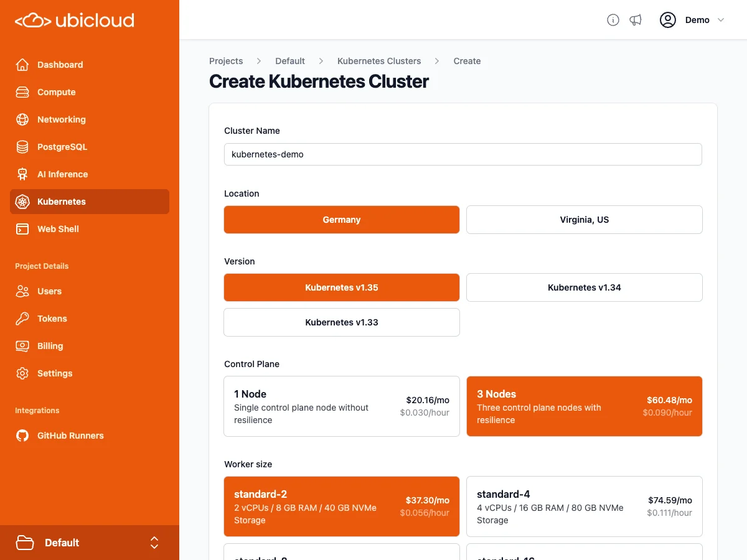Click the Users people icon
Screen dimensions: 747x560
click(22, 291)
